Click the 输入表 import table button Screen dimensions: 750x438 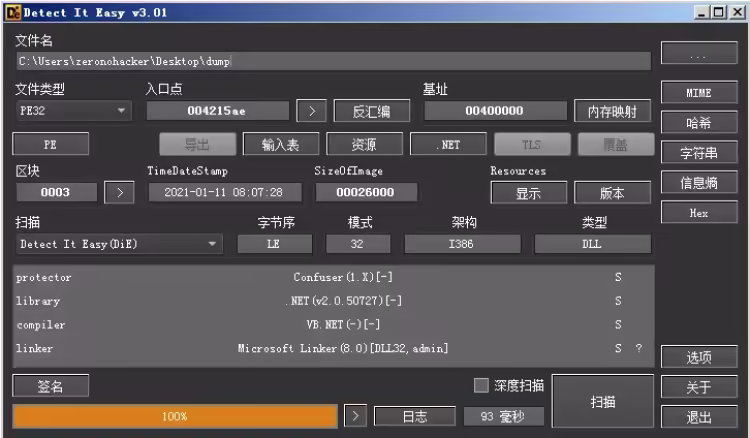pos(281,144)
